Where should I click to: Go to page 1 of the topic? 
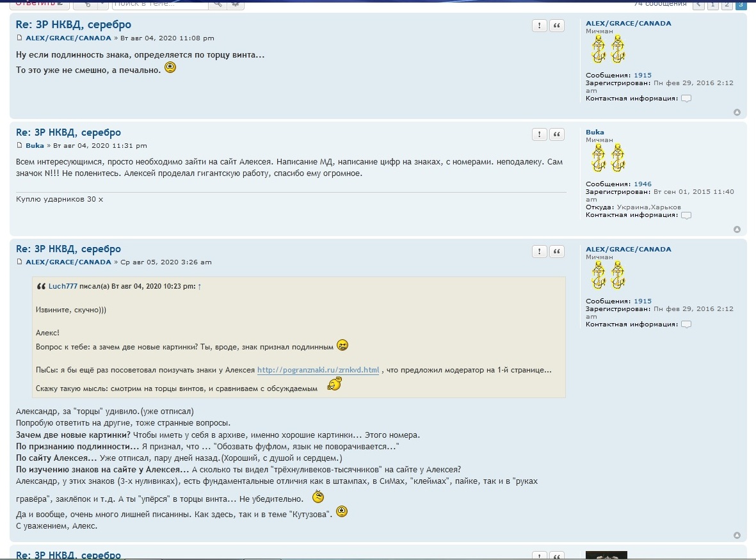[712, 4]
